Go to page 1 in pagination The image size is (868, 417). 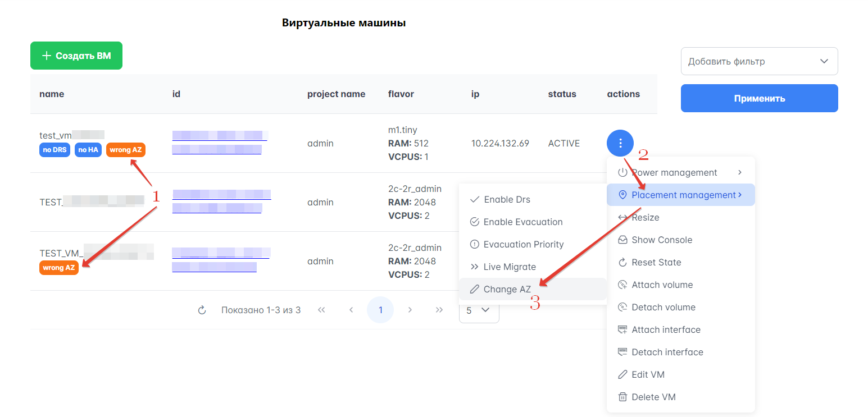pos(380,310)
